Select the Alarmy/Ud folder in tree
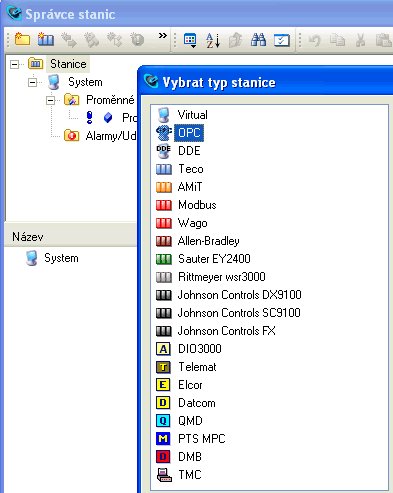 [111, 136]
